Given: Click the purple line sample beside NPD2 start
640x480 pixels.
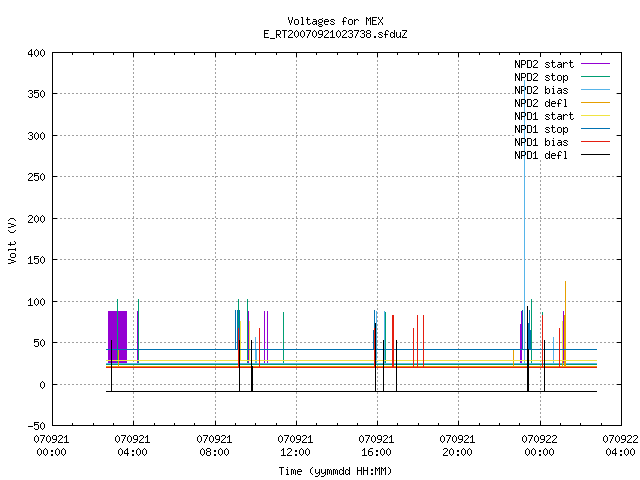Looking at the screenshot, I should [596, 64].
